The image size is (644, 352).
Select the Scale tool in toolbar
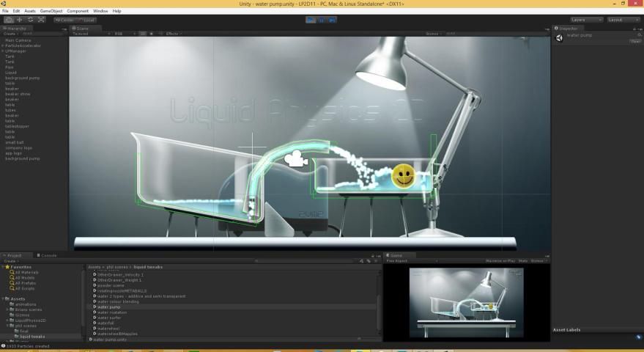41,20
